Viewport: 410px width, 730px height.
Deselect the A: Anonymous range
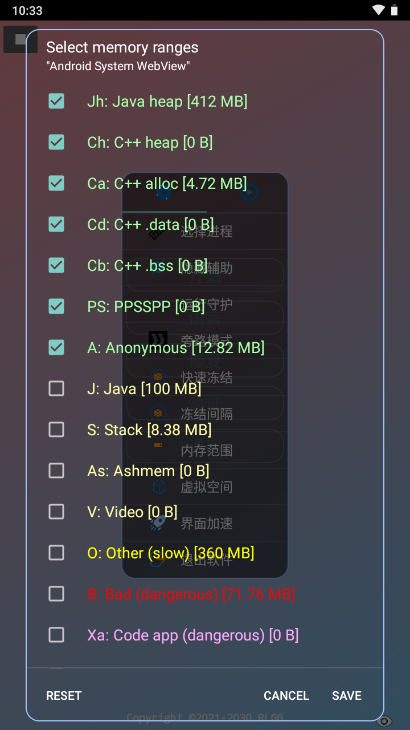tap(56, 347)
